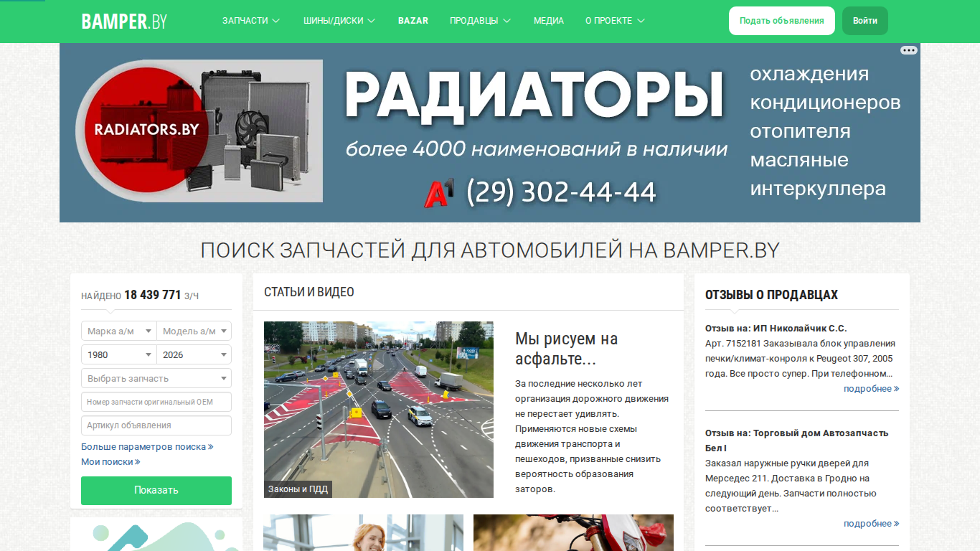
Task: Click the Подать объявления button
Action: pos(782,21)
